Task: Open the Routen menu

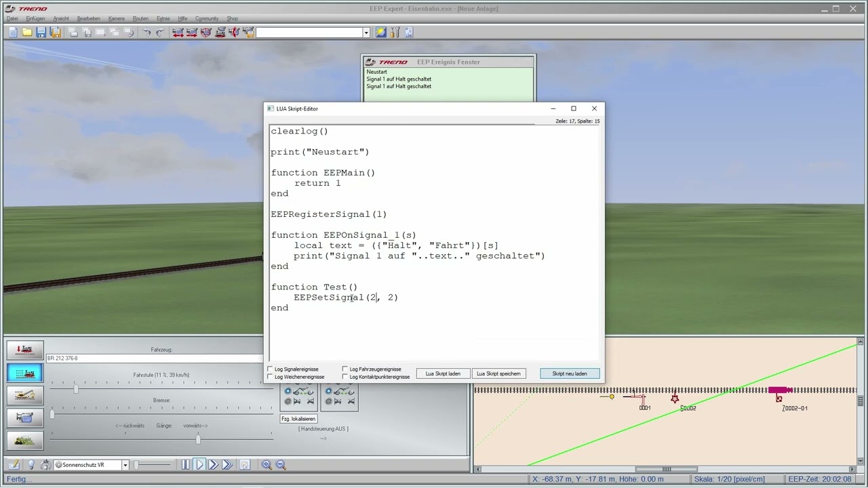Action: pyautogui.click(x=140, y=18)
